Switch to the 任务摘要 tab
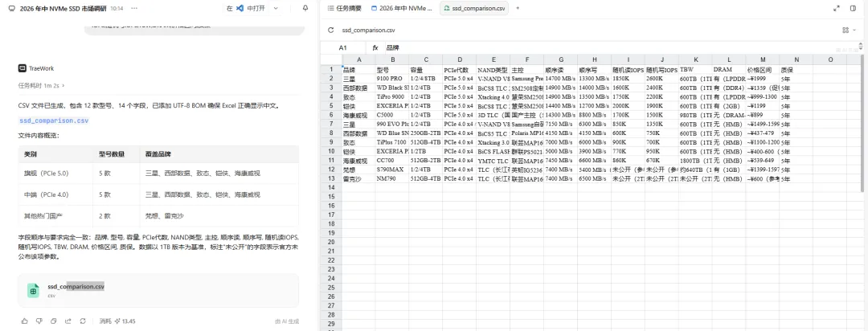The width and height of the screenshot is (868, 331). click(346, 8)
